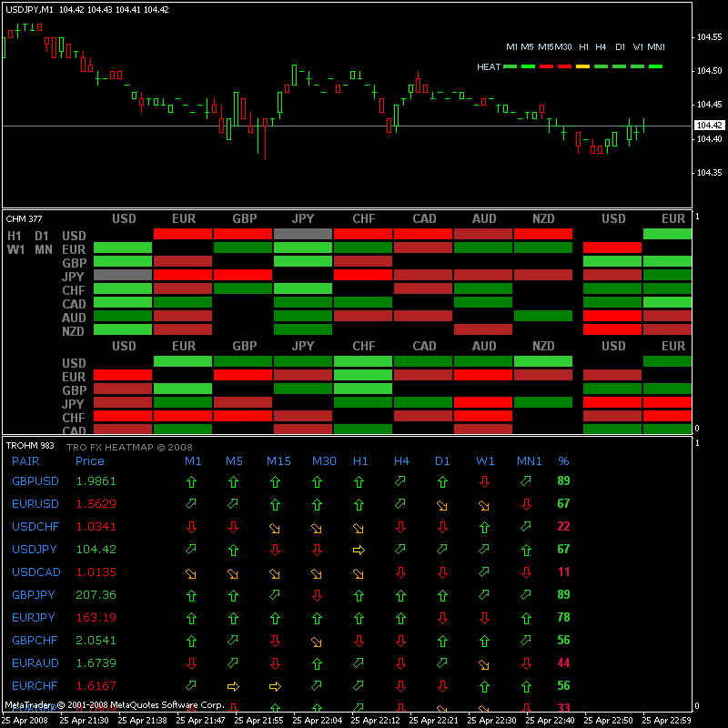728x728 pixels.
Task: Click the % column header
Action: [x=563, y=461]
